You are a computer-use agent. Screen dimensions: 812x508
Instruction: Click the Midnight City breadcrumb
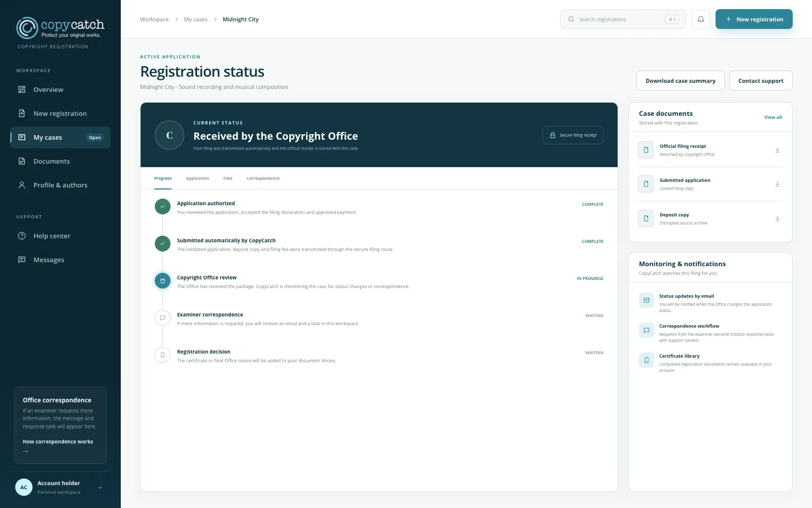click(x=241, y=19)
